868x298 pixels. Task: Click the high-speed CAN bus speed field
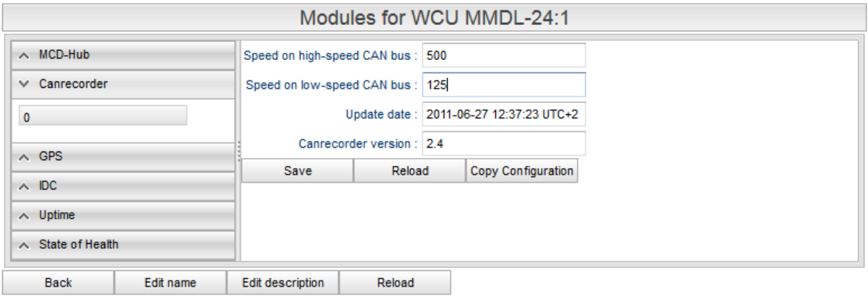point(504,55)
